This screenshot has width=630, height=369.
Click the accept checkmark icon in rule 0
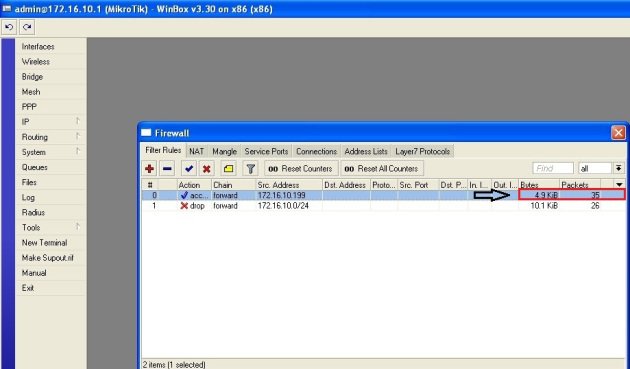184,195
